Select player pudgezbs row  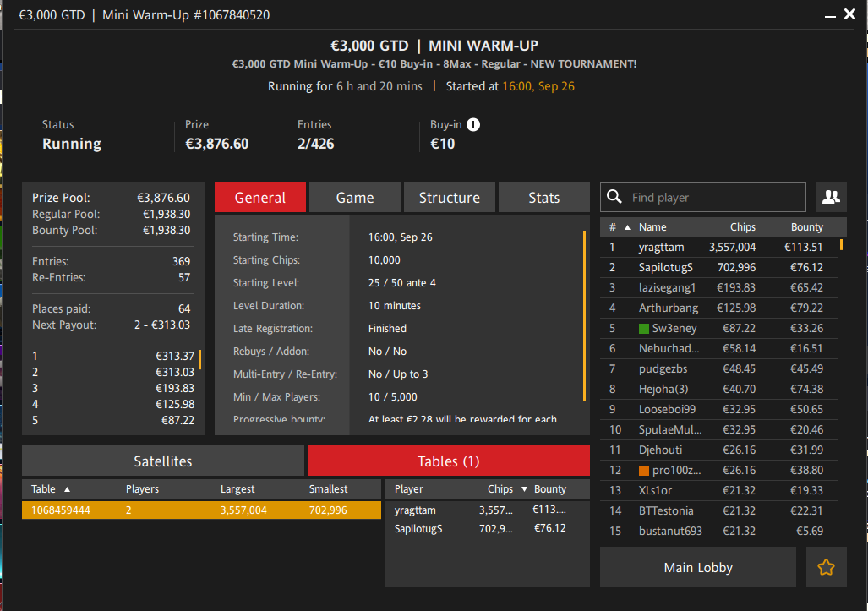[x=718, y=368]
